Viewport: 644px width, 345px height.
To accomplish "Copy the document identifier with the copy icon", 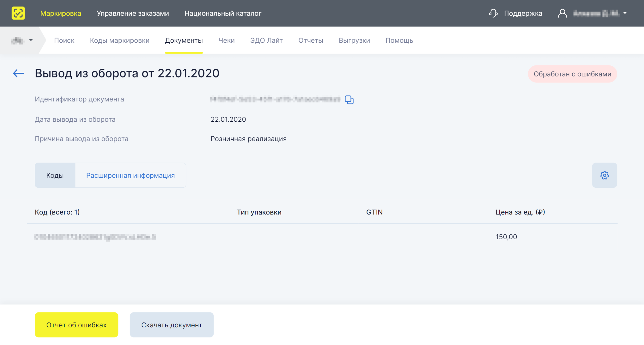I will 349,100.
